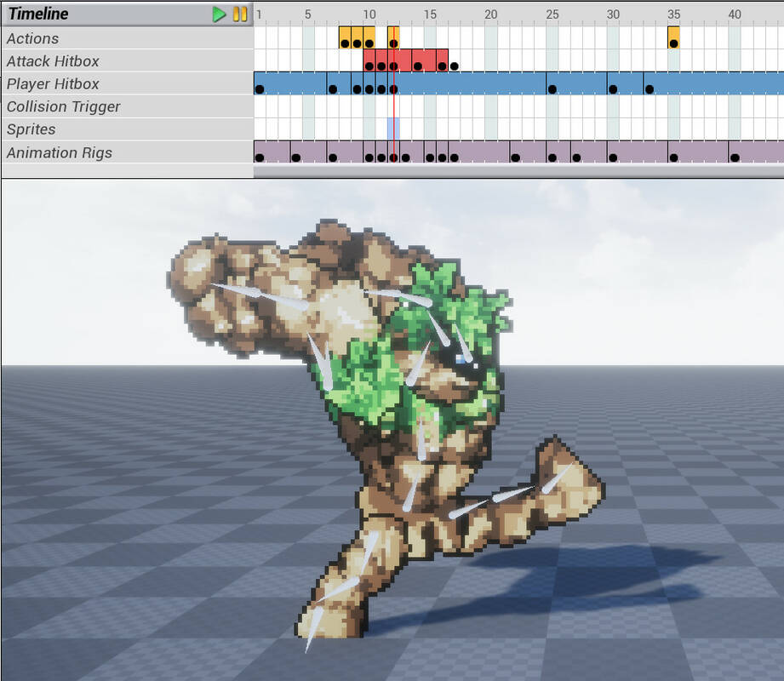The width and height of the screenshot is (784, 681).
Task: Select the bone at the golem's front foot
Action: [314, 629]
